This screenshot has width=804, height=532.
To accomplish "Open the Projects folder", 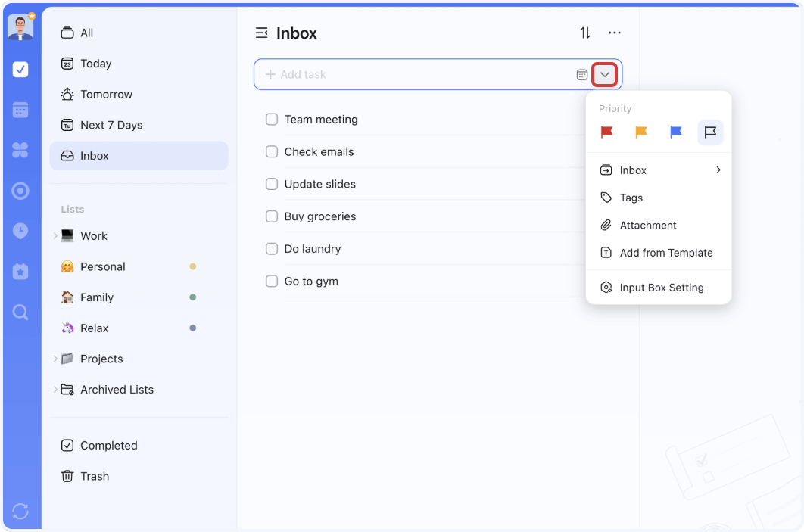I will coord(139,359).
